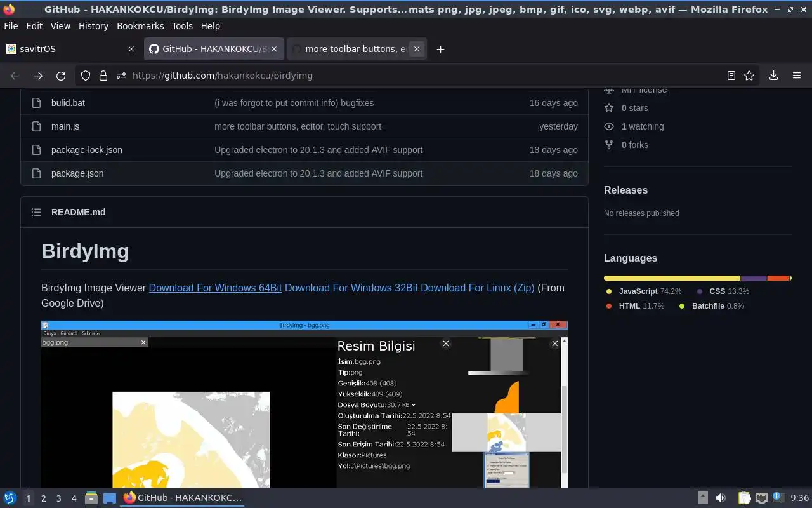
Task: Open the Tools menu
Action: [182, 26]
